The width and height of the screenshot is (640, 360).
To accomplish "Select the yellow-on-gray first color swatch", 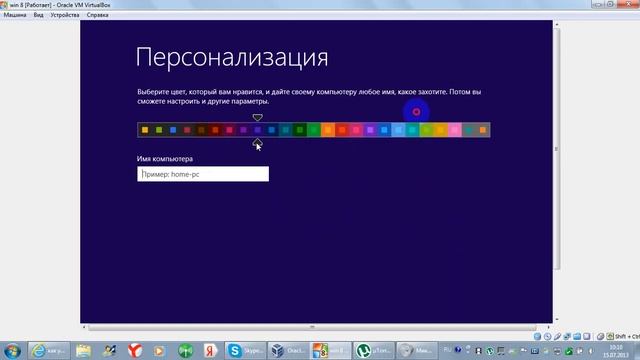I will (x=145, y=130).
